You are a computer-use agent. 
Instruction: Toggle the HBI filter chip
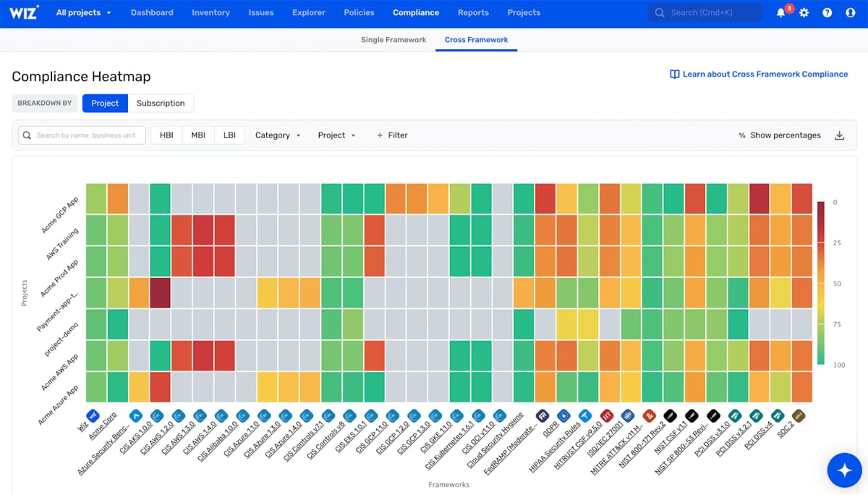(166, 135)
